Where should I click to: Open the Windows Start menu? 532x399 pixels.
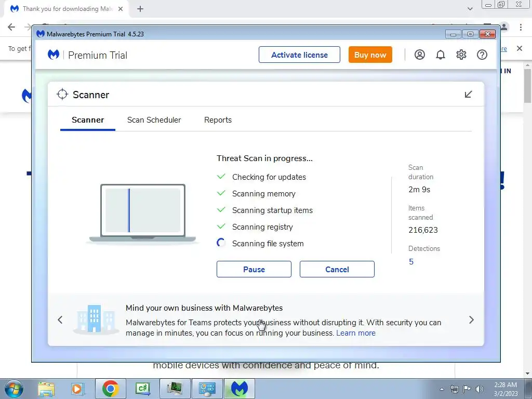(14, 389)
